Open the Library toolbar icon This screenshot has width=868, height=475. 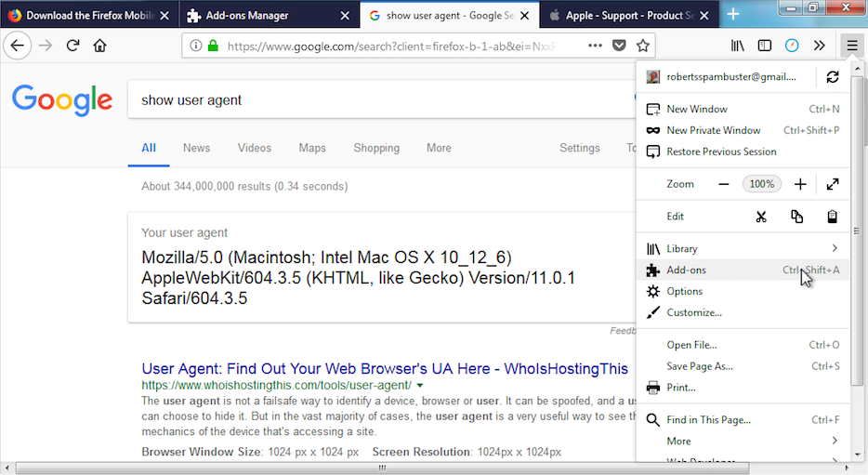pos(737,46)
